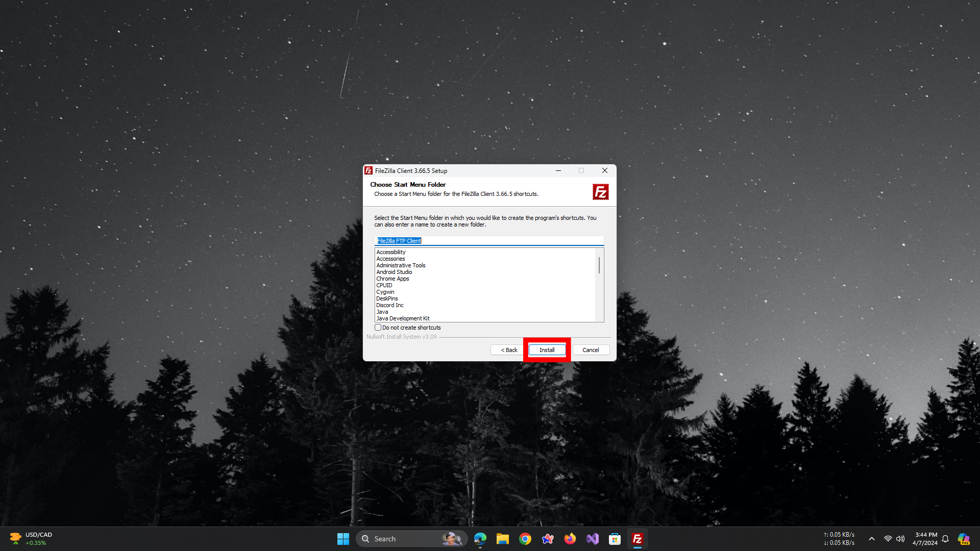Viewport: 980px width, 551px height.
Task: Select Android Studio in folder list
Action: point(394,272)
